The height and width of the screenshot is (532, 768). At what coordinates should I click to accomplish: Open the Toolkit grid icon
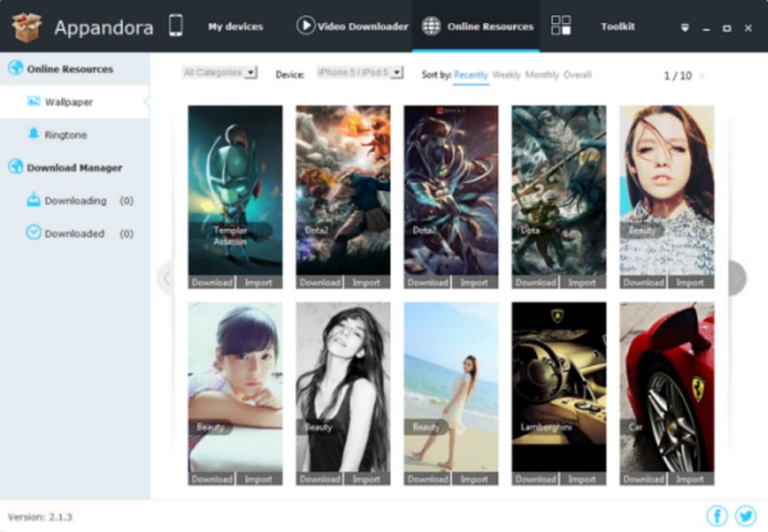[x=561, y=26]
